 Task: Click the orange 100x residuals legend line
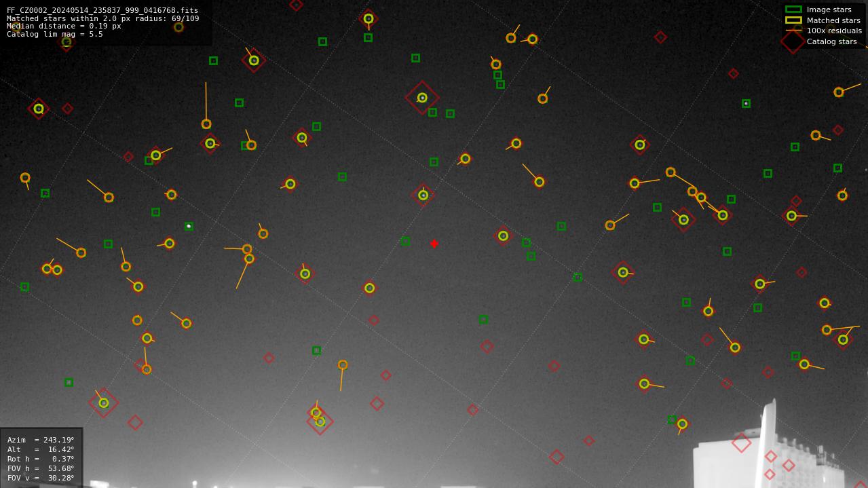pyautogui.click(x=793, y=31)
